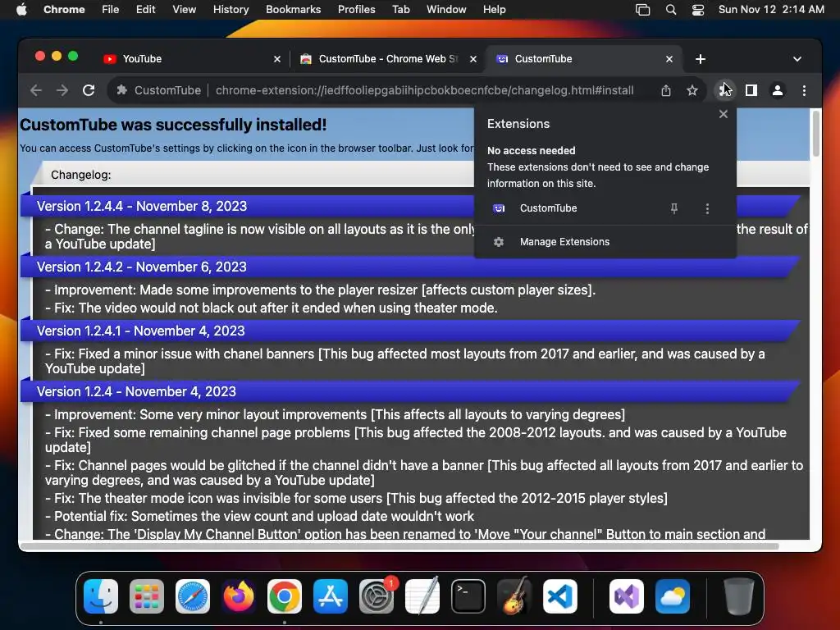Open TextEdit from the Dock
This screenshot has width=840, height=630.
click(x=422, y=596)
